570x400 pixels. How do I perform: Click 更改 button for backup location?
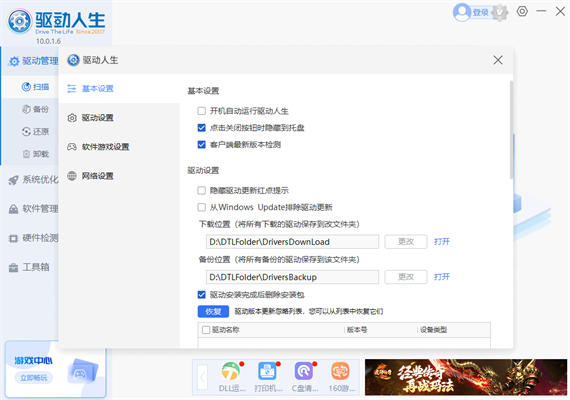tap(406, 277)
